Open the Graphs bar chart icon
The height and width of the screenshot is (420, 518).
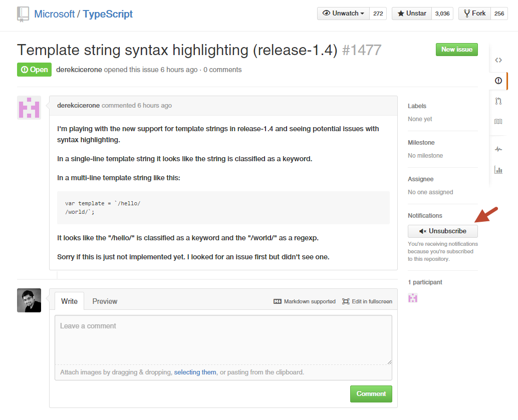point(498,170)
